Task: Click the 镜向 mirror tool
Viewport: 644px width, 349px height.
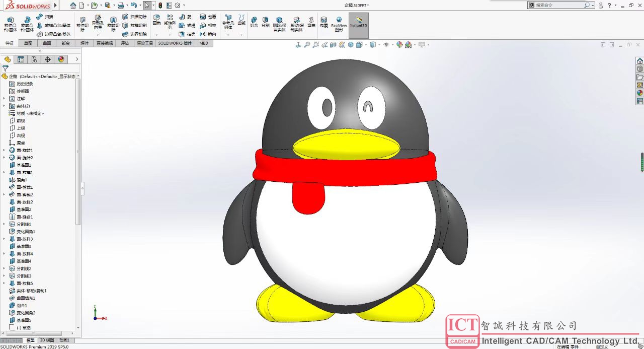Action: pyautogui.click(x=208, y=34)
